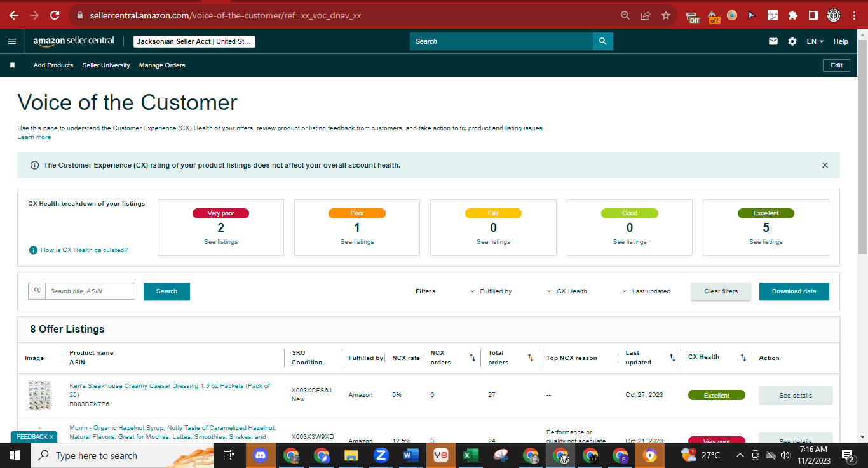Sort the table by CX Health column

pos(743,358)
